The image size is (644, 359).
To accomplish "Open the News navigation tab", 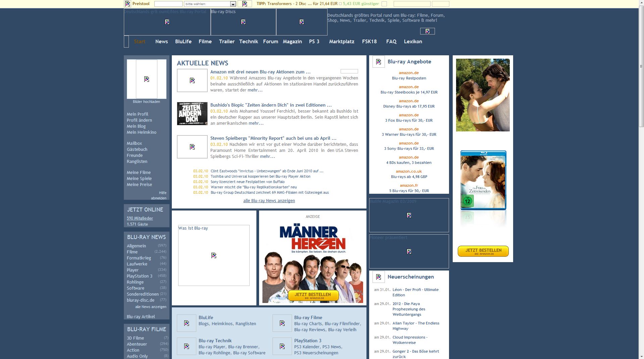I will pos(161,42).
